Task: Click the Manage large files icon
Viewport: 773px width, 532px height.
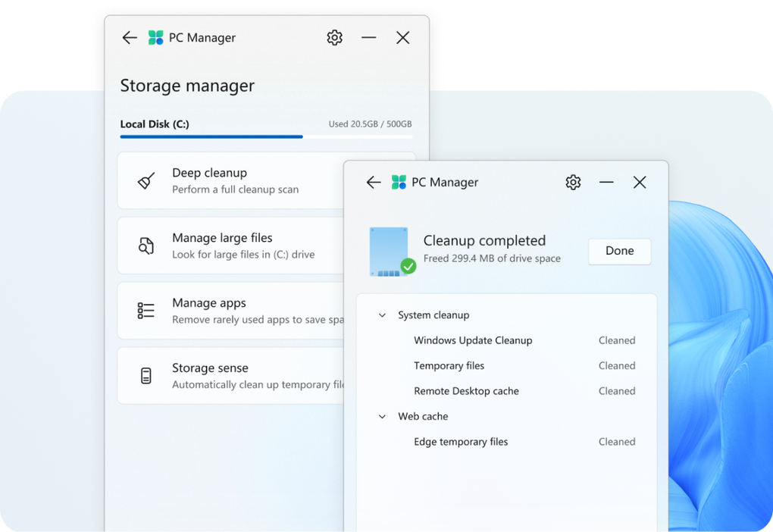Action: click(146, 246)
